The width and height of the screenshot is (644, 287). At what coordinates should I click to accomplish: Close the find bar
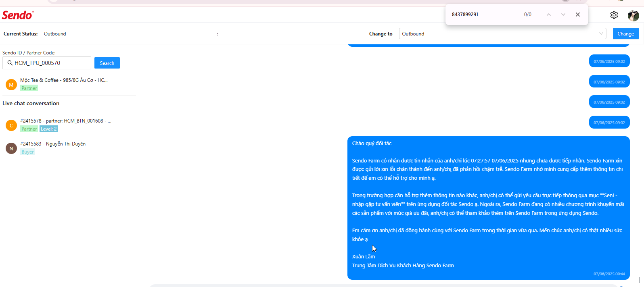tap(577, 15)
